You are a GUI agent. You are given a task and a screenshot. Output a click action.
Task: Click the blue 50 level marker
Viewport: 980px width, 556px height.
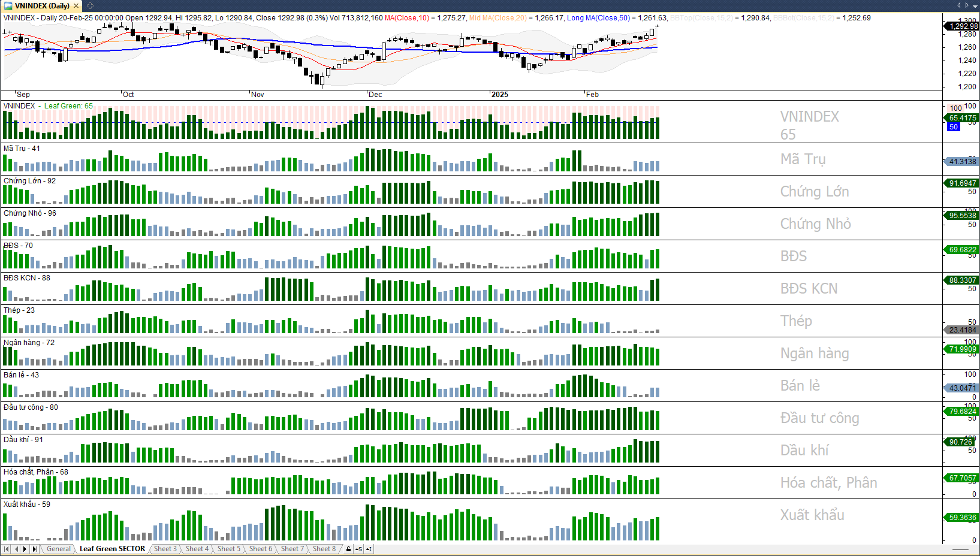954,127
